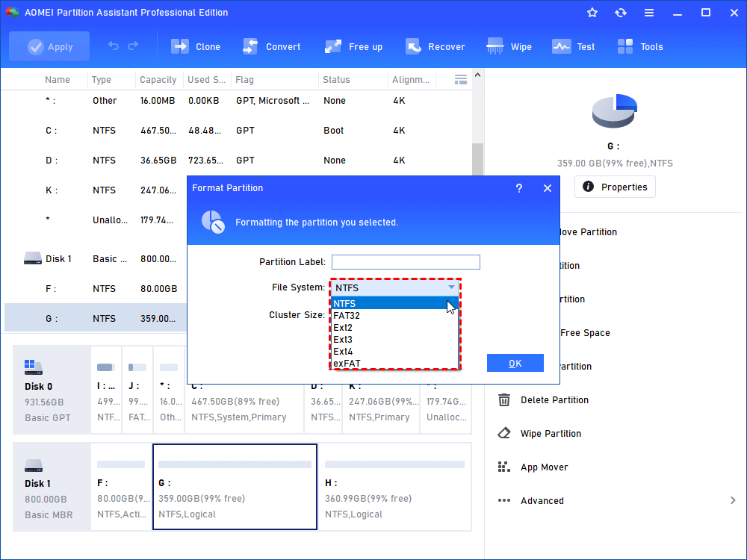Sort partitions by Type column
The width and height of the screenshot is (747, 560).
[102, 80]
